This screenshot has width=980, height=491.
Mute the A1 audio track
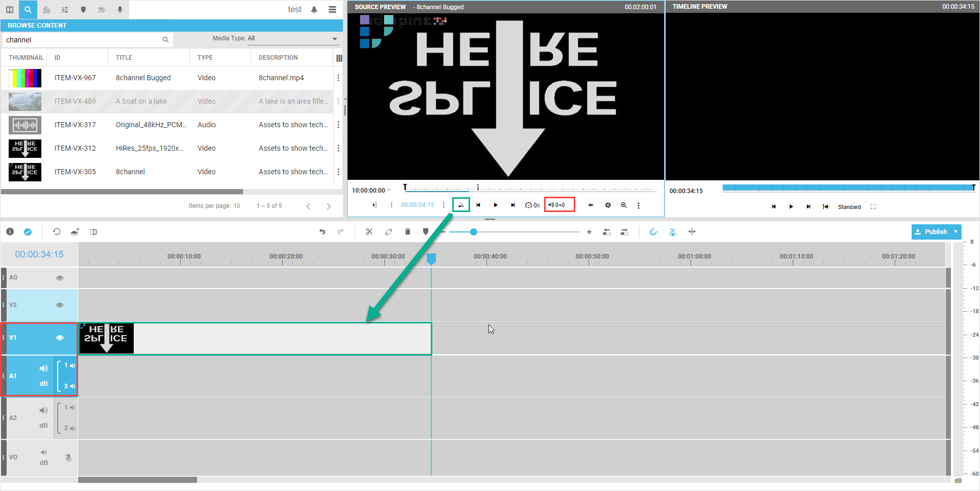[x=44, y=368]
